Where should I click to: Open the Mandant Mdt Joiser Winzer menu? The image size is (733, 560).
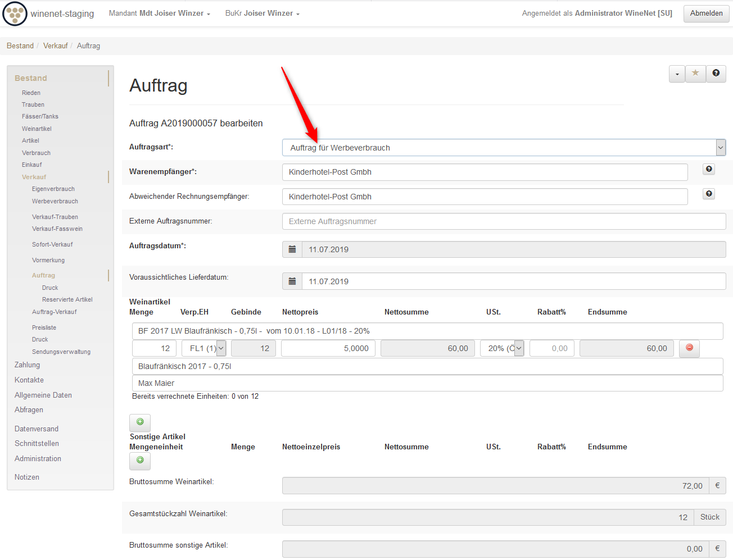coord(159,13)
